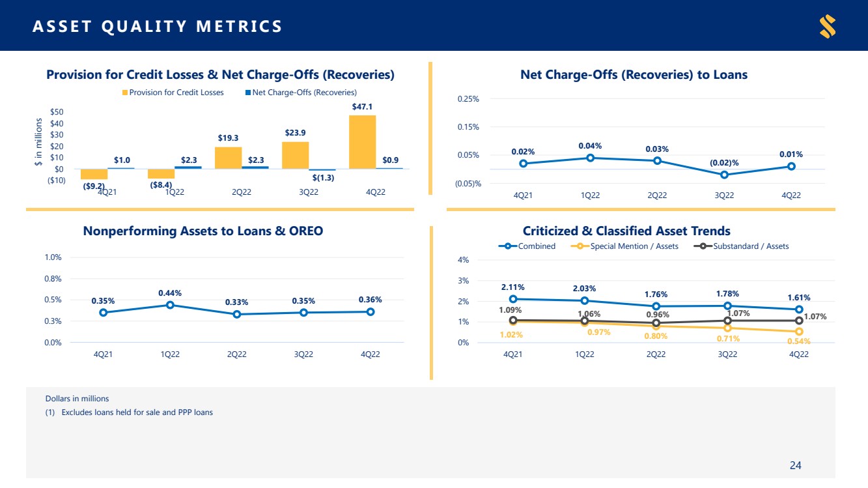Click the ($9.2) provision label
Viewport: 868px width, 488px height.
94,186
